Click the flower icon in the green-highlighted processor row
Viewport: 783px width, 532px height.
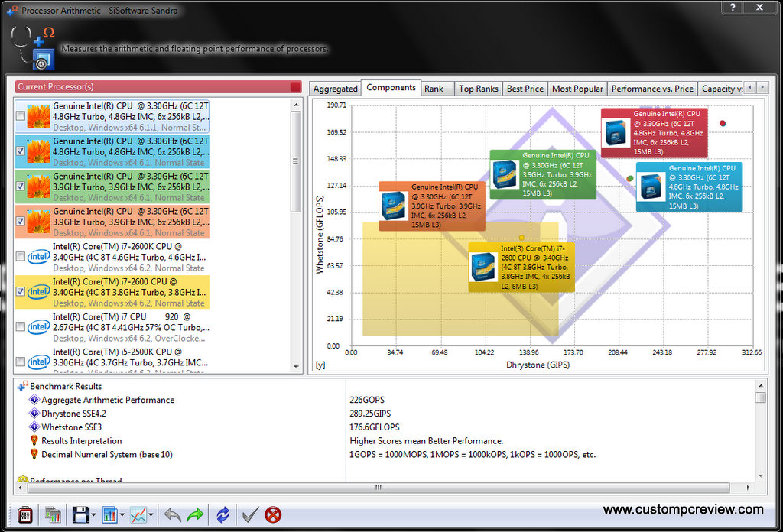38,187
